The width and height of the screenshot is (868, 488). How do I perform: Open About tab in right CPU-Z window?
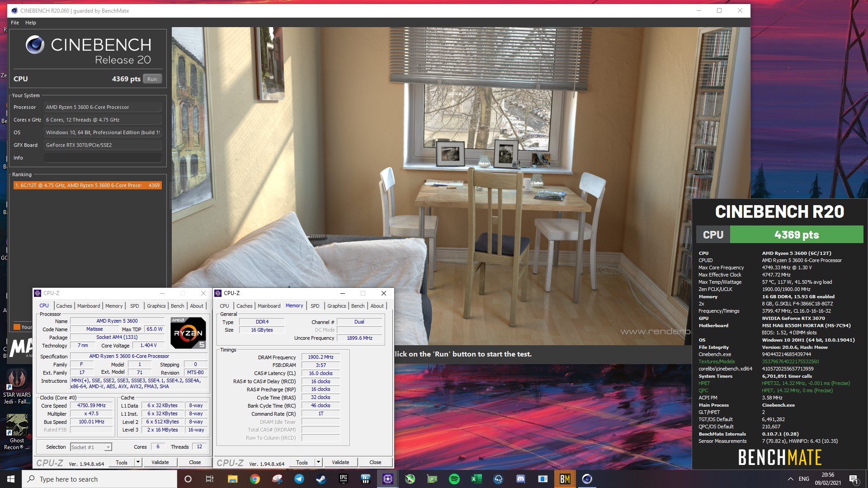377,306
